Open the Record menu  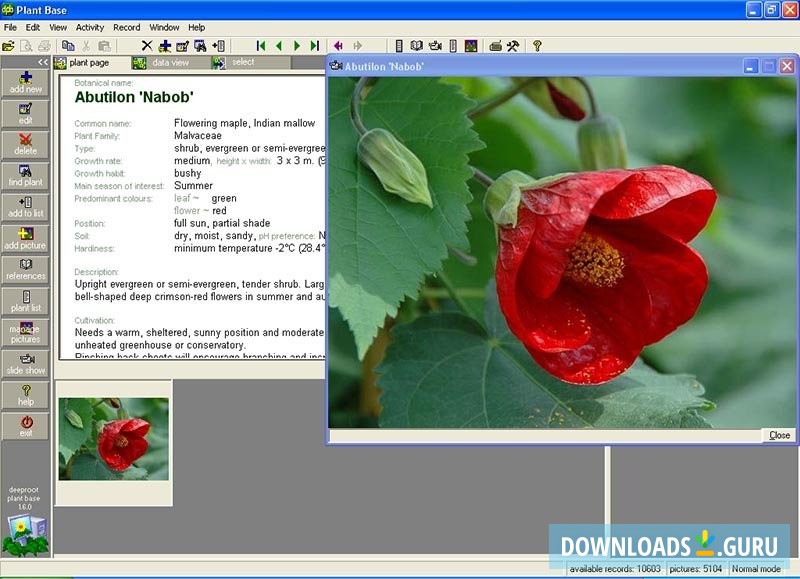(126, 27)
